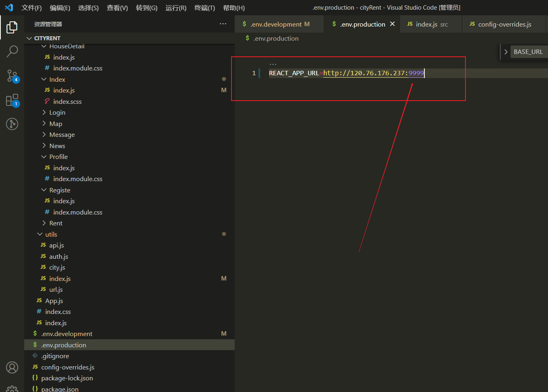Screen dimensions: 548x392
Task: Open the 选择(S) menu
Action: point(88,8)
